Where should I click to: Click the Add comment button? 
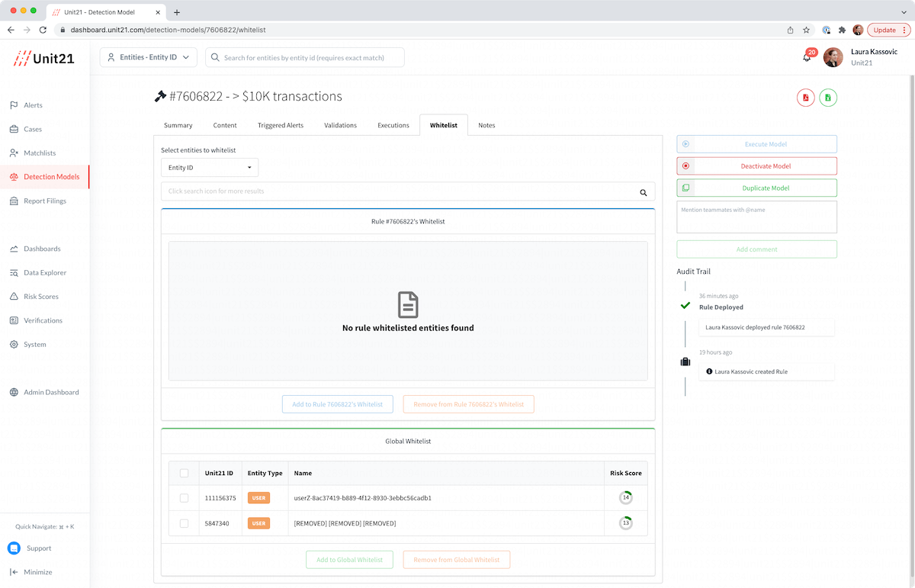click(756, 249)
